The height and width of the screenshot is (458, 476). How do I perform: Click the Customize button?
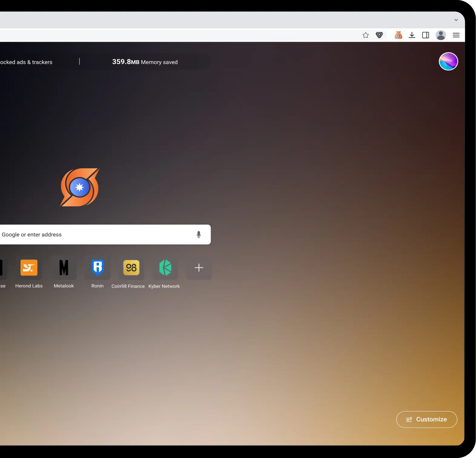(x=426, y=419)
